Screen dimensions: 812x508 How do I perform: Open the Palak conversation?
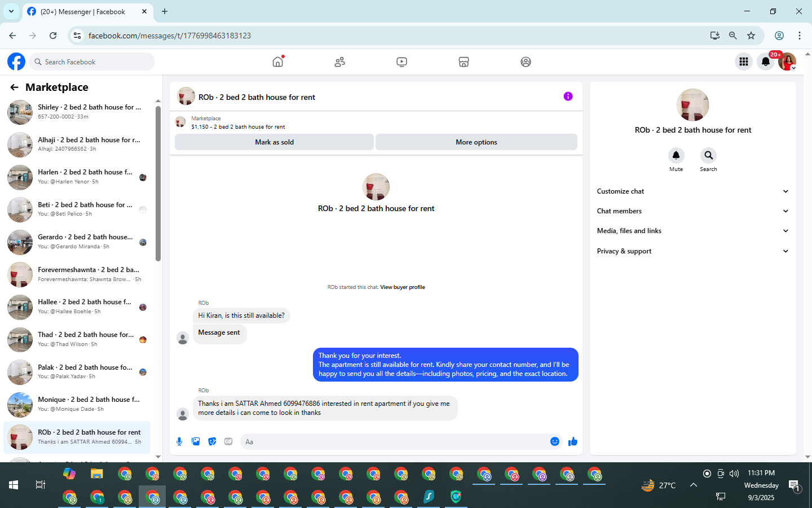coord(77,372)
